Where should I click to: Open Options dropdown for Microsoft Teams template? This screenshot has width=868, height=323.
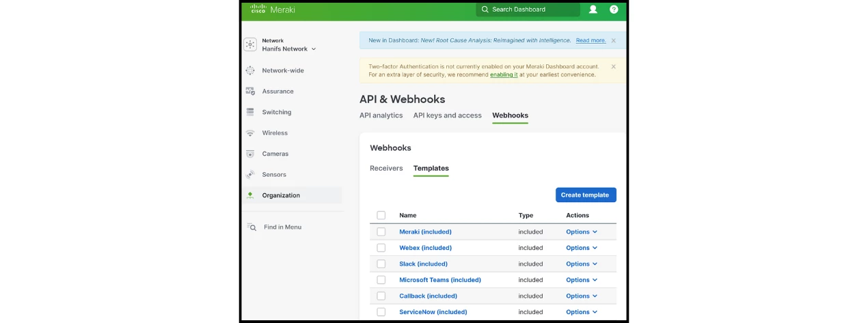582,280
